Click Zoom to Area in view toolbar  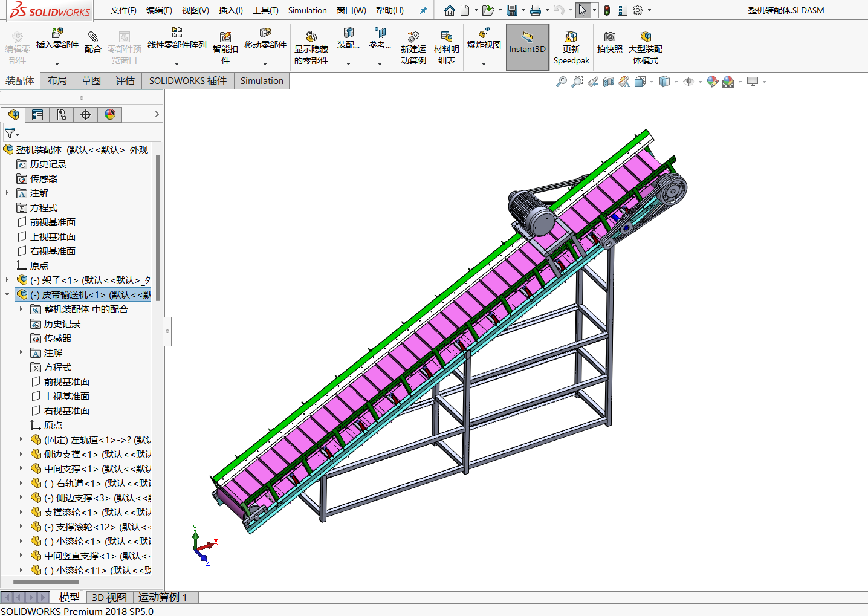pyautogui.click(x=577, y=82)
